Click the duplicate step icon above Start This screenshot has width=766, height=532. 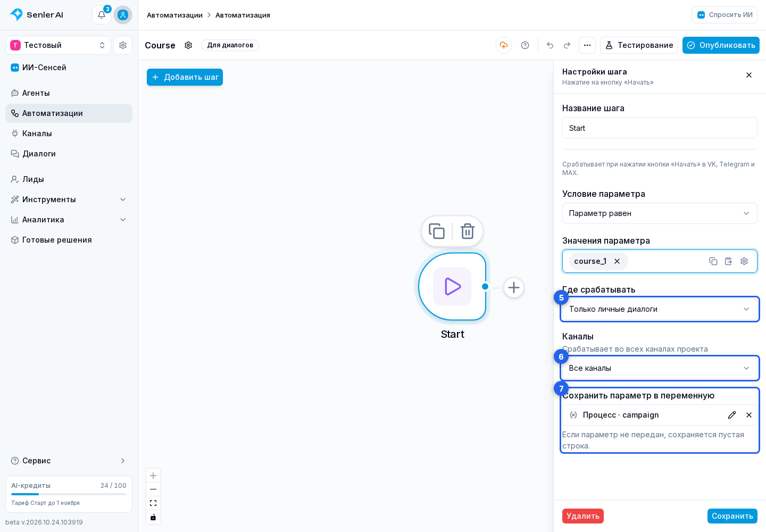click(x=437, y=231)
